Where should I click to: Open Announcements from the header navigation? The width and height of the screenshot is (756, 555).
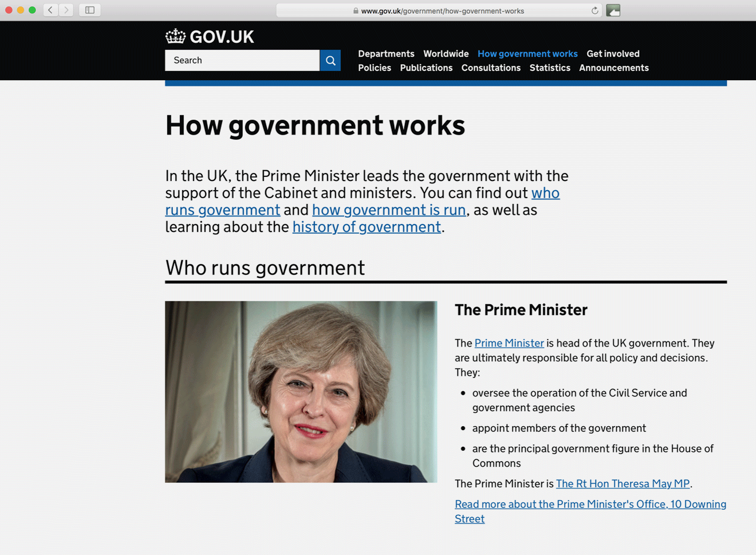pyautogui.click(x=613, y=68)
